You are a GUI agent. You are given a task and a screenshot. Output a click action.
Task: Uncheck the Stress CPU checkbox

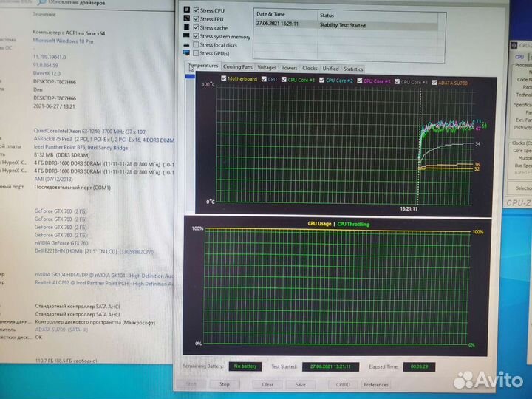pos(196,10)
